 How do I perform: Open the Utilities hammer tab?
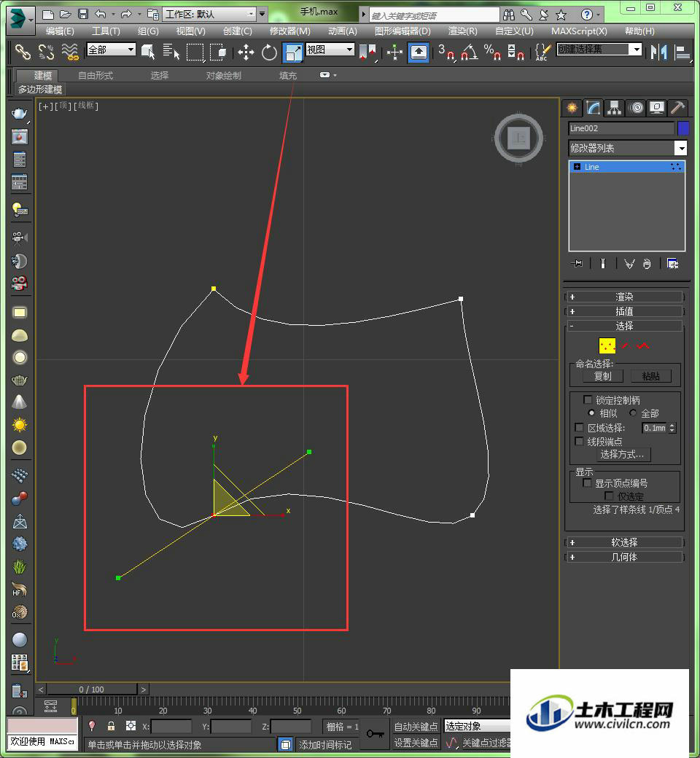(677, 107)
